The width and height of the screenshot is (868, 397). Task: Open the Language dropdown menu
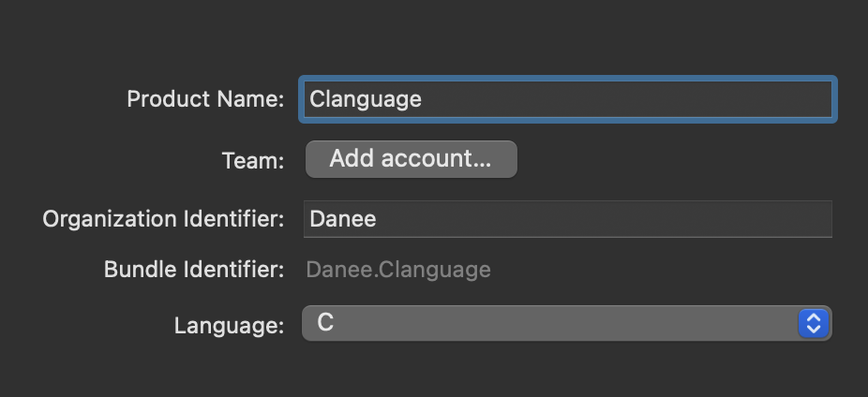click(x=566, y=324)
